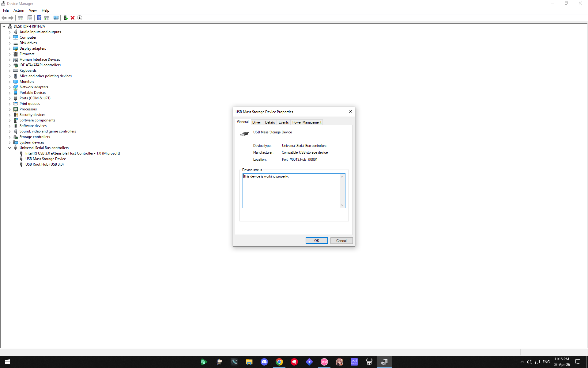The height and width of the screenshot is (368, 588).
Task: Launch Hollow Knight from the taskbar
Action: [x=369, y=362]
